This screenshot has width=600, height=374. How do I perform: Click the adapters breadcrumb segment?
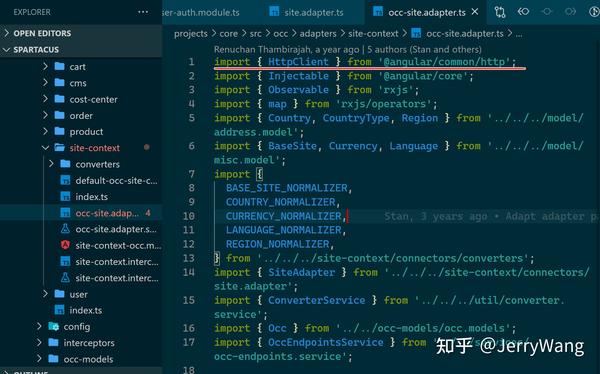(x=318, y=34)
